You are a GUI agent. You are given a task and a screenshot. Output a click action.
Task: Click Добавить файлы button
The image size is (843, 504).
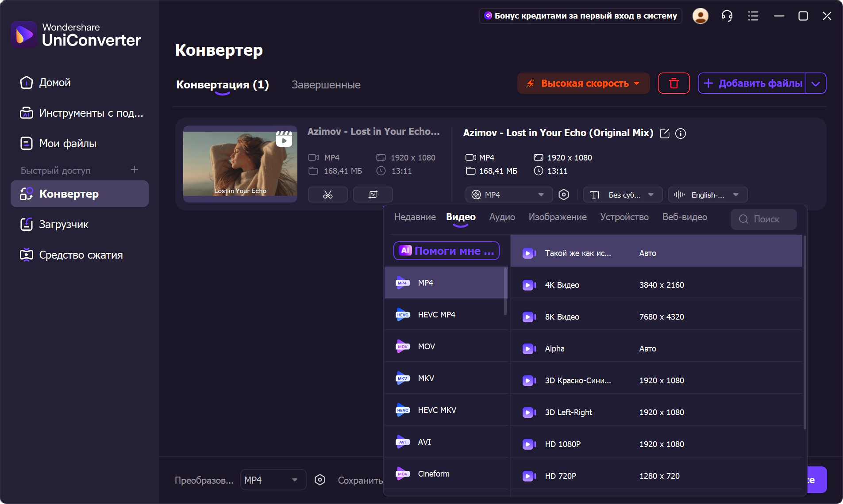tap(752, 83)
